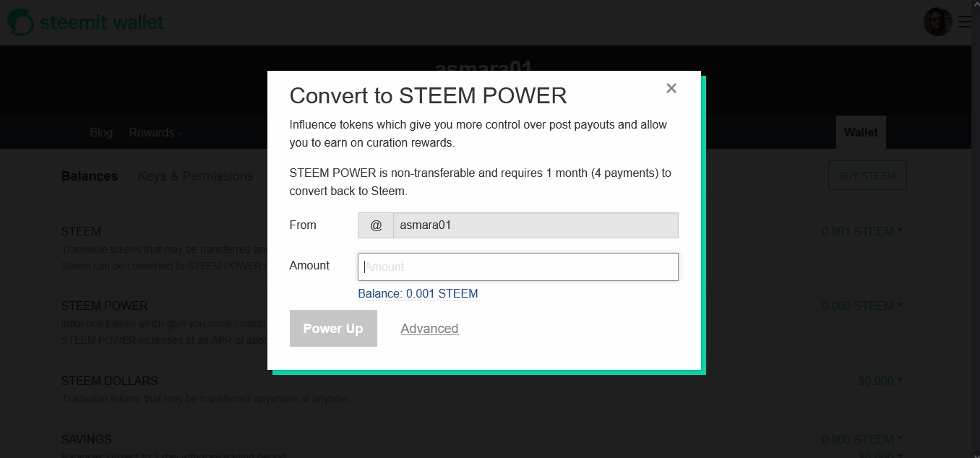The width and height of the screenshot is (980, 458).
Task: Click the STEEM DOLLARS heading
Action: coord(109,381)
